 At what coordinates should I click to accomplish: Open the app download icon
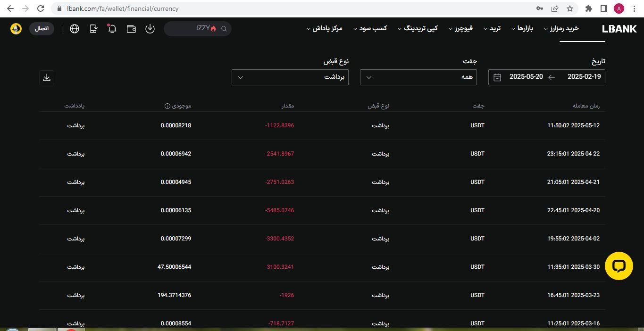[150, 29]
